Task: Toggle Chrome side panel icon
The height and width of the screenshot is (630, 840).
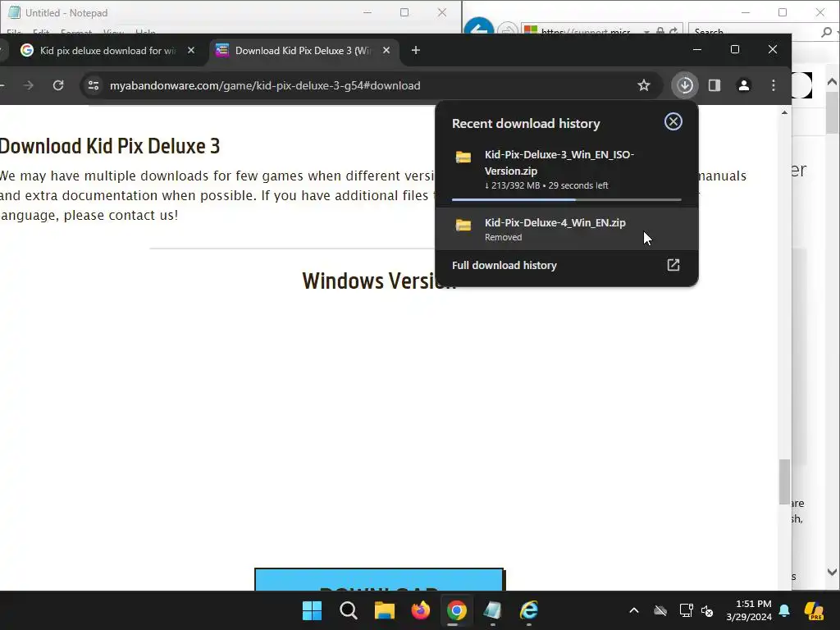Action: point(714,85)
